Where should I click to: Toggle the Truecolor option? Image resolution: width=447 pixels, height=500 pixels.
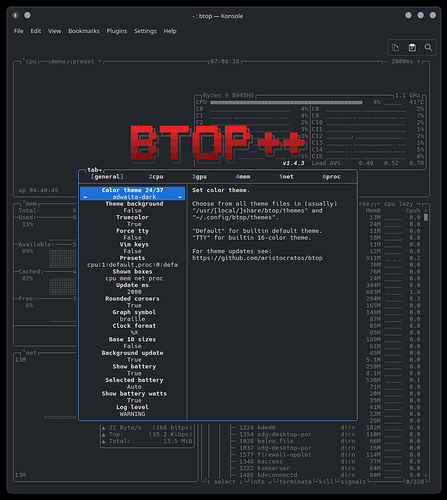click(x=132, y=221)
